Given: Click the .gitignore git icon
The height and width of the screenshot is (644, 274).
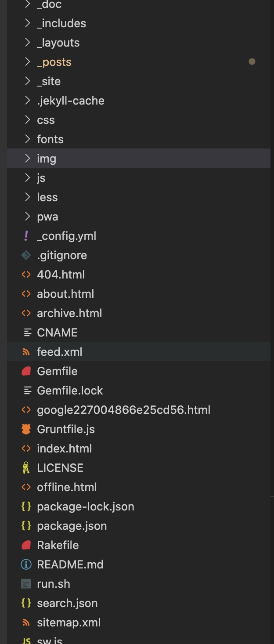Looking at the screenshot, I should [26, 255].
